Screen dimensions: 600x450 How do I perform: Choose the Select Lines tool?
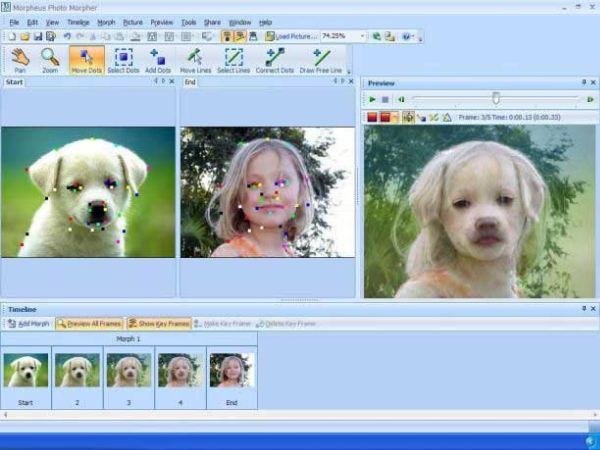coord(233,60)
